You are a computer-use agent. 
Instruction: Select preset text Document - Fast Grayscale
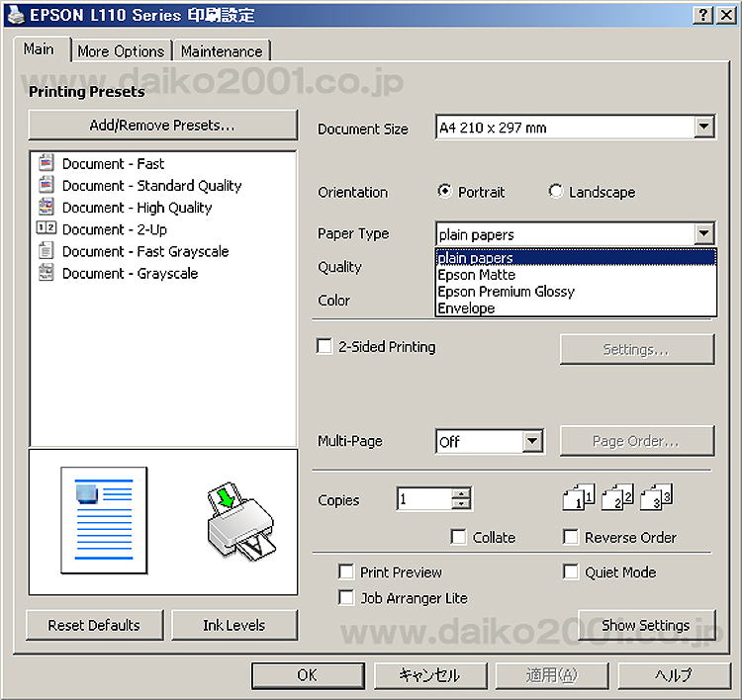[145, 251]
